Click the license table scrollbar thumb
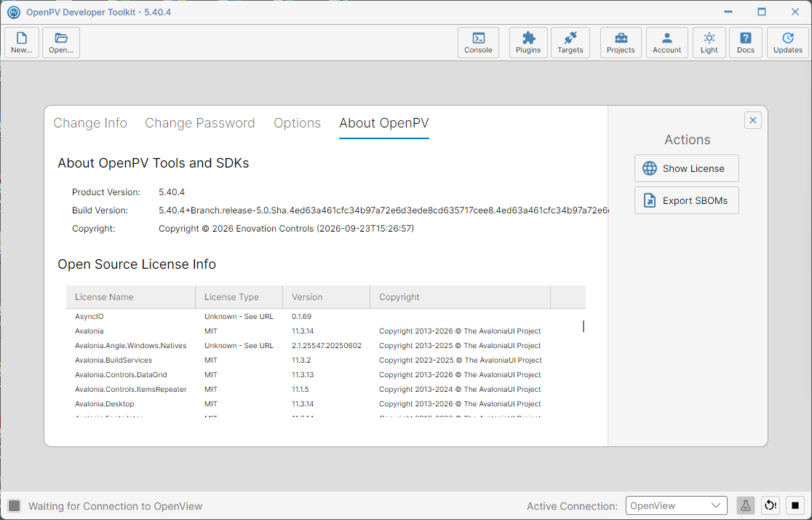Viewport: 812px width, 520px height. coord(584,326)
